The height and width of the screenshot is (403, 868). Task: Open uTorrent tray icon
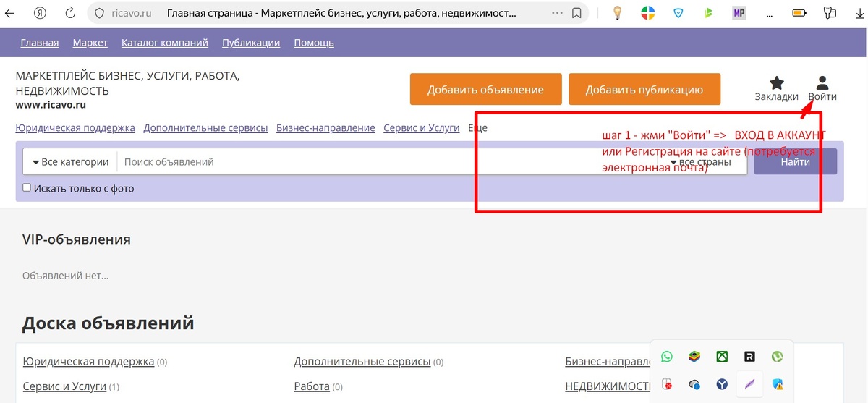pos(778,357)
